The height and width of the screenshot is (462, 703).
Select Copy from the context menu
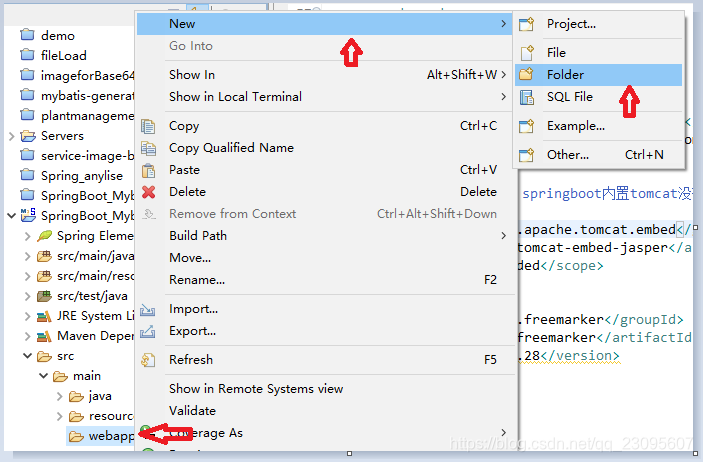[325, 126]
